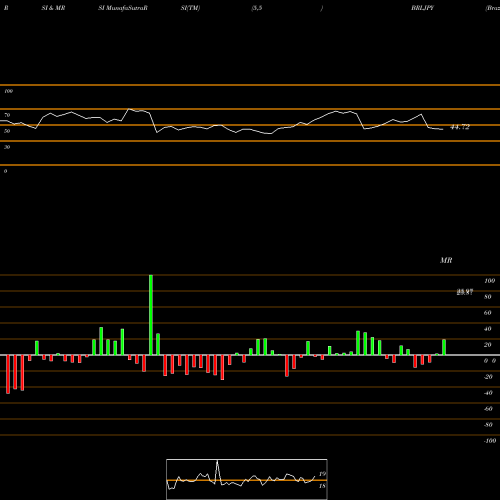
Task: Click the "SI MunafaSutraR" header label
Action: click(123, 8)
